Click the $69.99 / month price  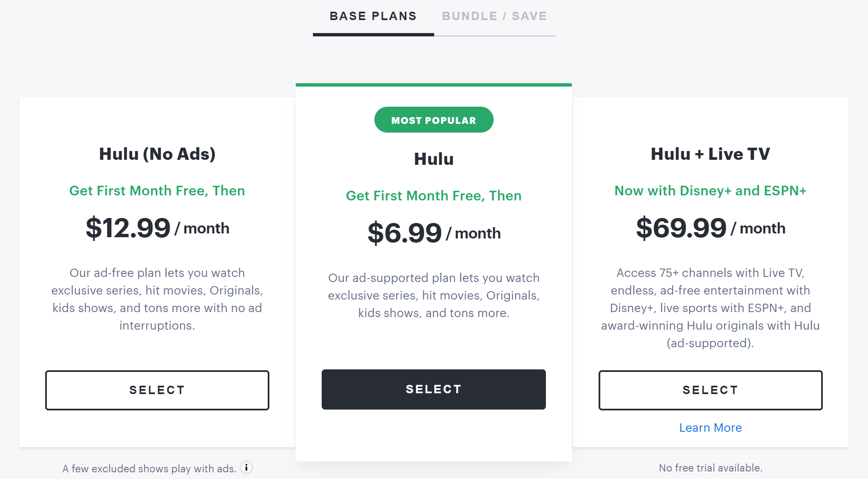pyautogui.click(x=710, y=228)
